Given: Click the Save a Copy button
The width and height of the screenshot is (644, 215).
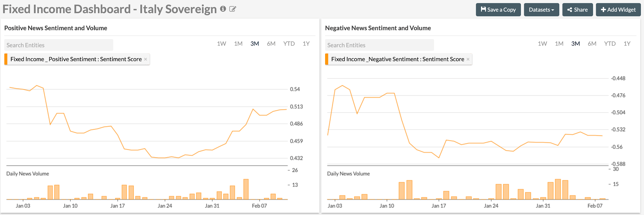Looking at the screenshot, I should point(498,10).
